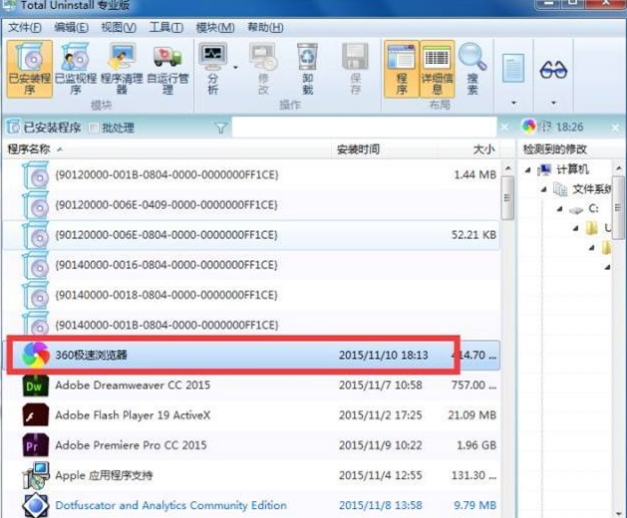
Task: Click the Adobe Dreamweaver Dw icon
Action: coord(36,385)
